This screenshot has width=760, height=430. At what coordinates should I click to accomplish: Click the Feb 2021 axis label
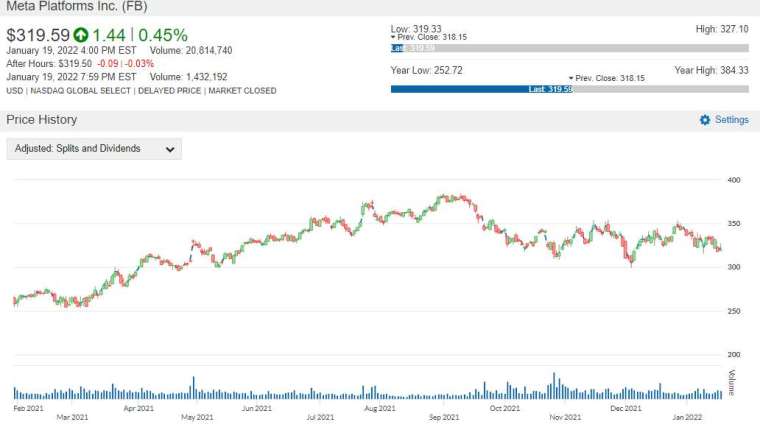click(x=29, y=408)
